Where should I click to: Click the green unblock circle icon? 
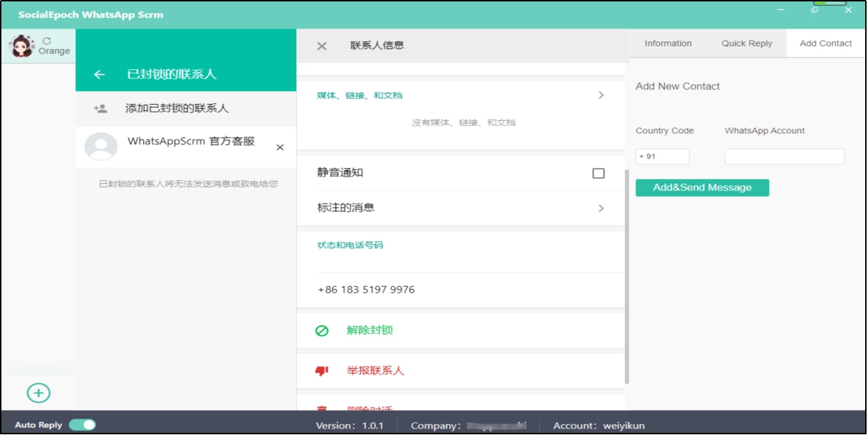tap(322, 330)
